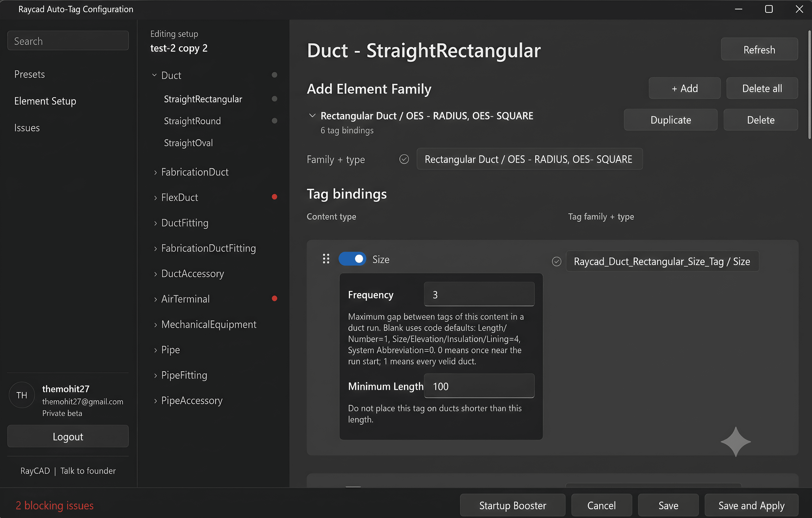Go to Element Setup
The image size is (812, 518).
pyautogui.click(x=45, y=101)
